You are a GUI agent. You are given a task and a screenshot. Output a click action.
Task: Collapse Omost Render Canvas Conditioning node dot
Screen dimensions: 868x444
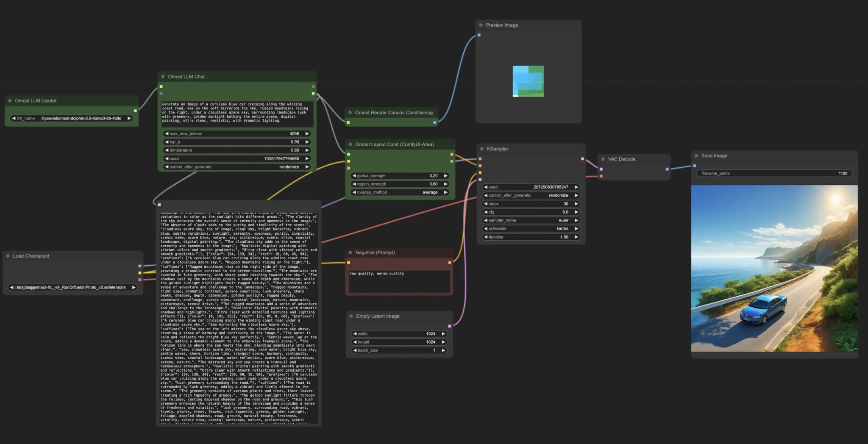350,113
